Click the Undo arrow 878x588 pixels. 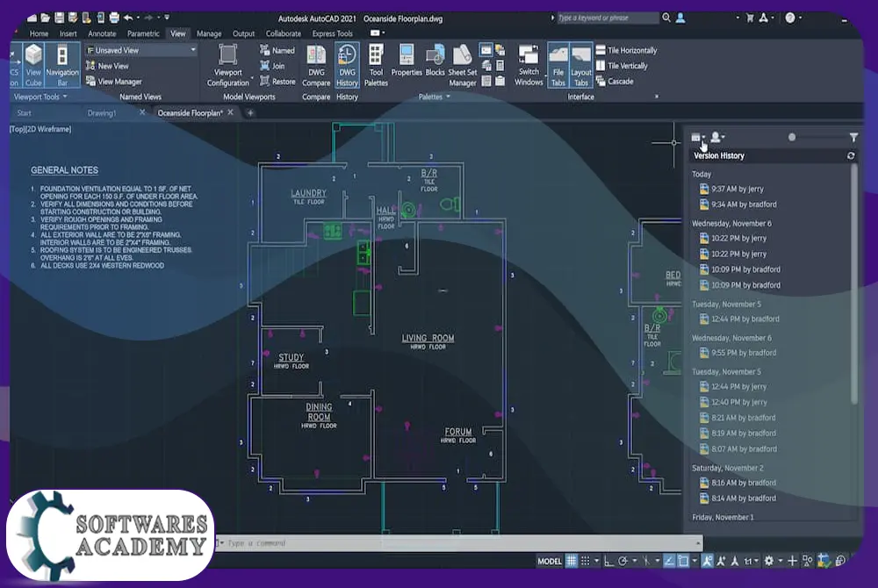(128, 18)
